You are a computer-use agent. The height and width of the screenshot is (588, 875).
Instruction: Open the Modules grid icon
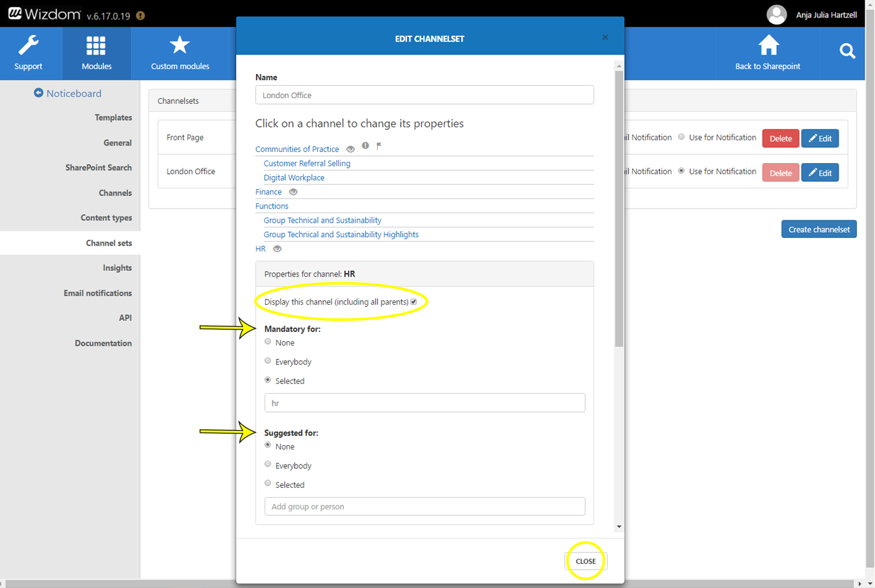[x=96, y=45]
